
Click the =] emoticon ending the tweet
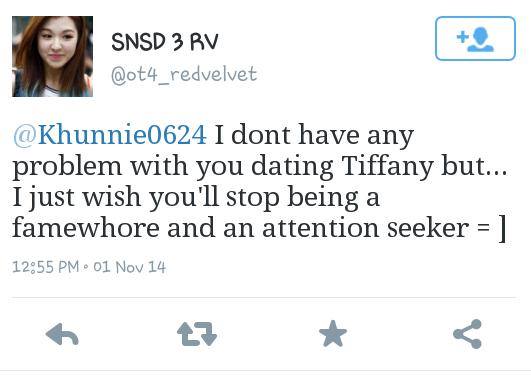492,229
